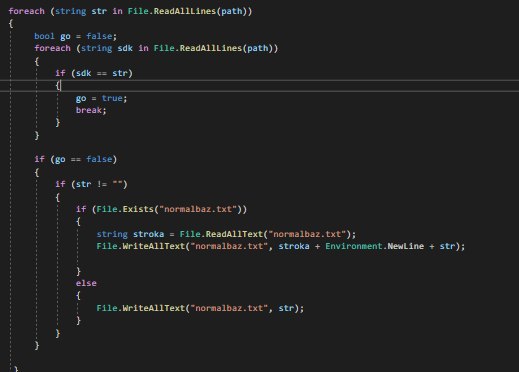The image size is (519, 372).
Task: Select the 'break;' statement
Action: pos(91,110)
